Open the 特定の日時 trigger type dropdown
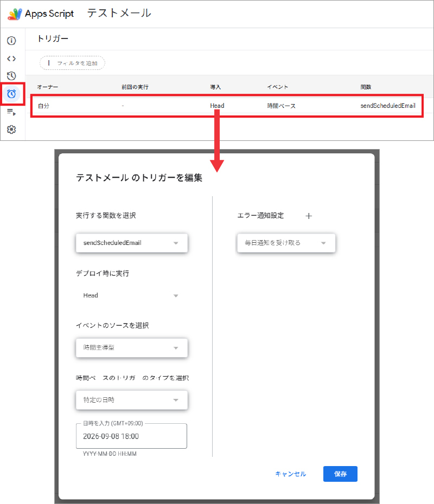The image size is (434, 504). coord(132,400)
